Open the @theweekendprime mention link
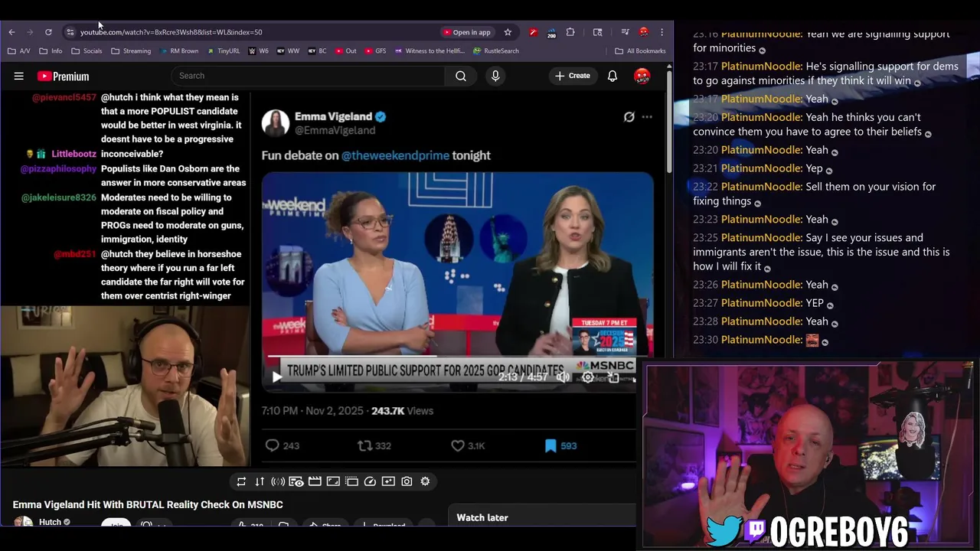 [395, 155]
